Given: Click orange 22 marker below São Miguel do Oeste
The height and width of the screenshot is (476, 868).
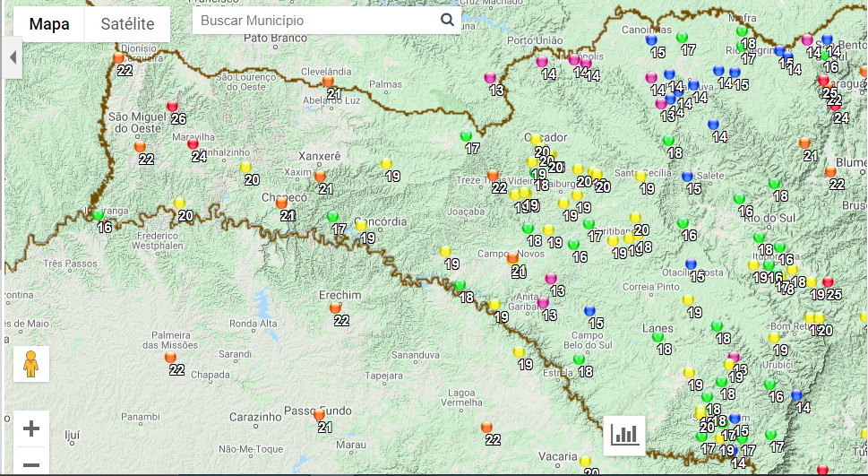Looking at the screenshot, I should (140, 147).
